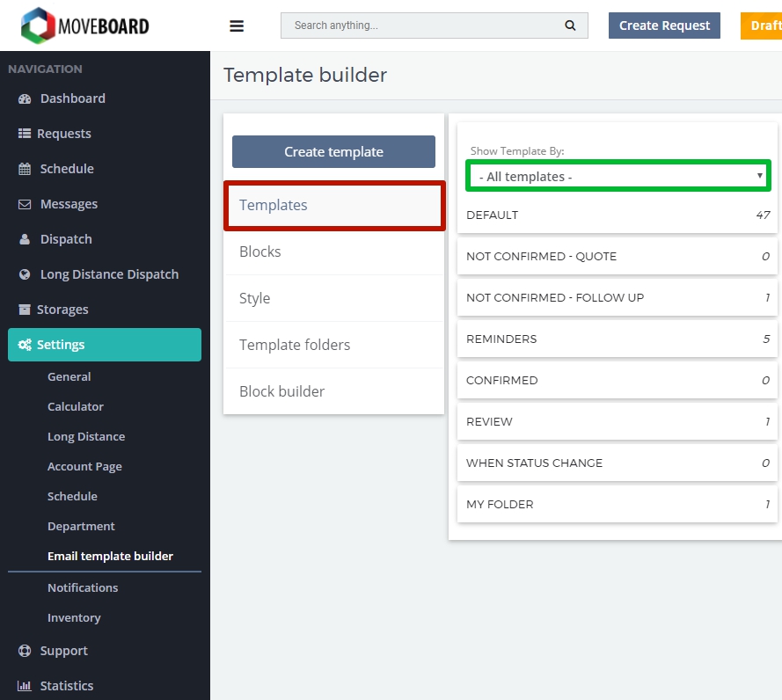Open Long Distance settings link
The image size is (782, 700).
[86, 437]
